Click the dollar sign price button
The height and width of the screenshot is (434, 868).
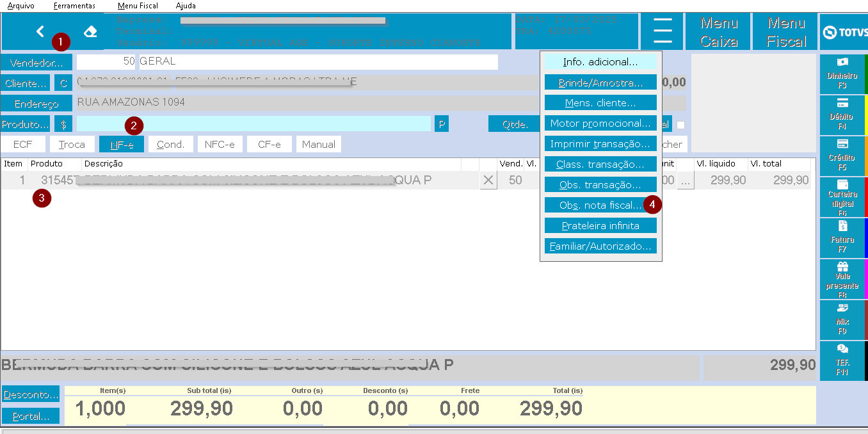(x=63, y=124)
